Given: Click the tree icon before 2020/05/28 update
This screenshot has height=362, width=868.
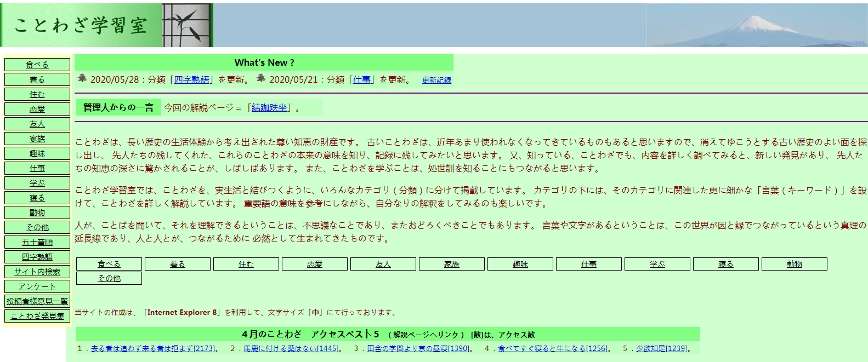Looking at the screenshot, I should tap(82, 78).
